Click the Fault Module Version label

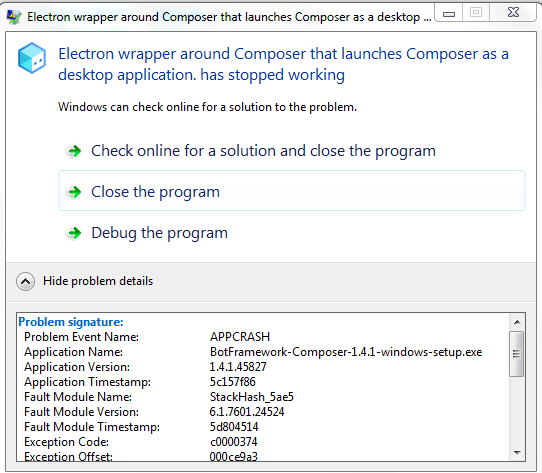tap(82, 412)
